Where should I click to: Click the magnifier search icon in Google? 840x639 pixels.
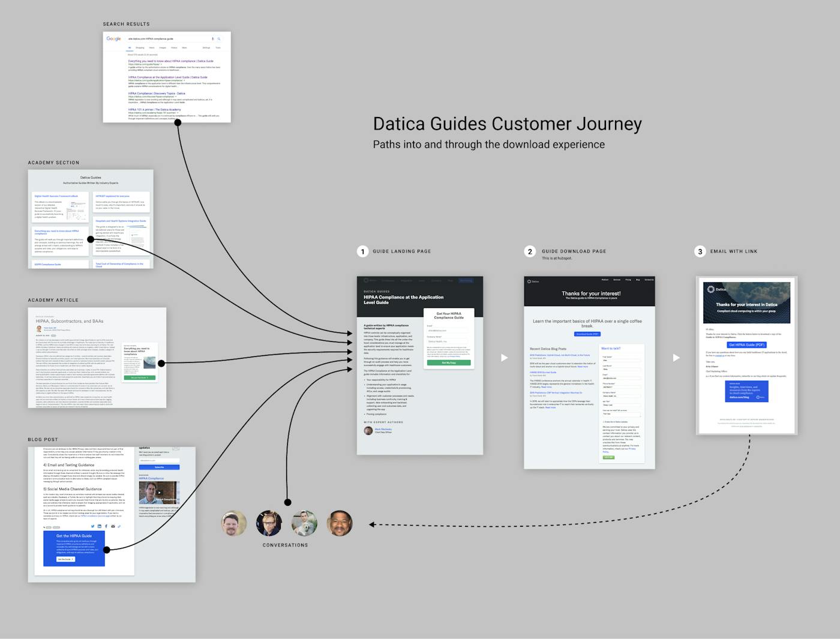(219, 39)
